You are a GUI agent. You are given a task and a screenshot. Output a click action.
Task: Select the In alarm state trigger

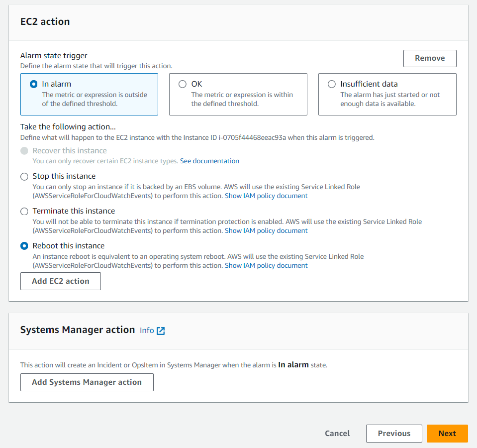click(34, 84)
